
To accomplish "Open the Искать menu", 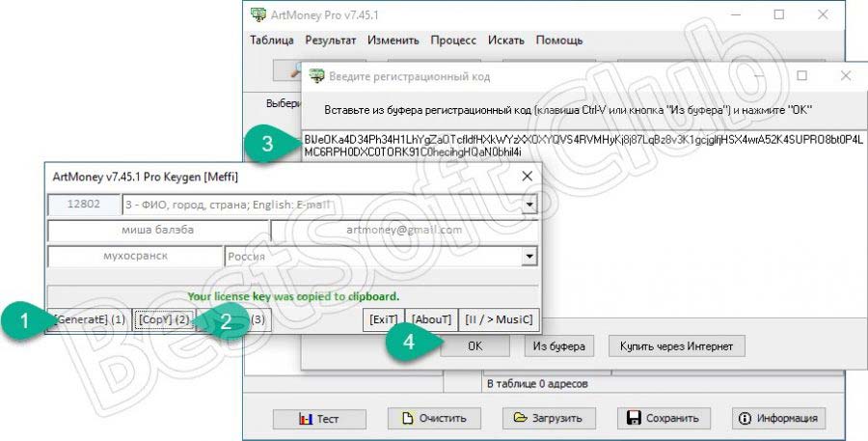I will pos(506,41).
